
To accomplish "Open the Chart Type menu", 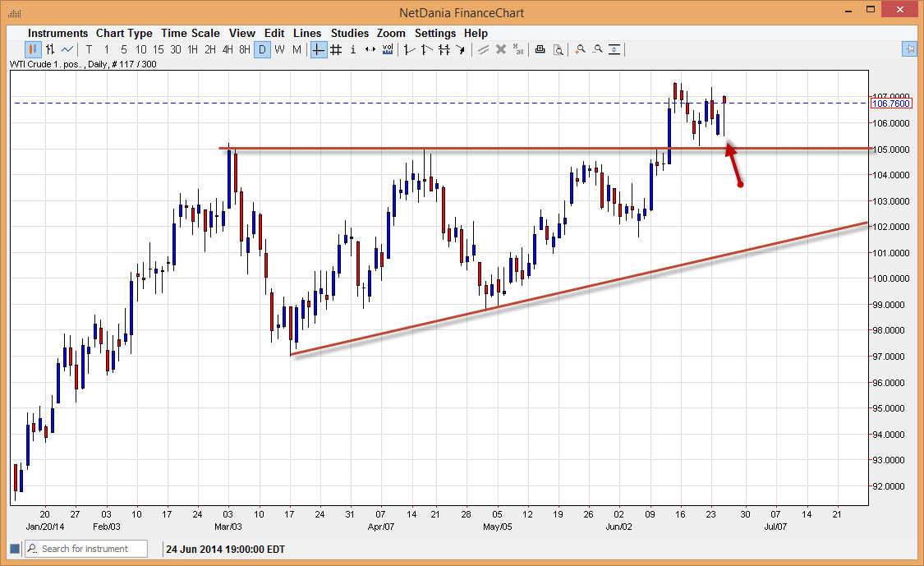I will (x=124, y=33).
